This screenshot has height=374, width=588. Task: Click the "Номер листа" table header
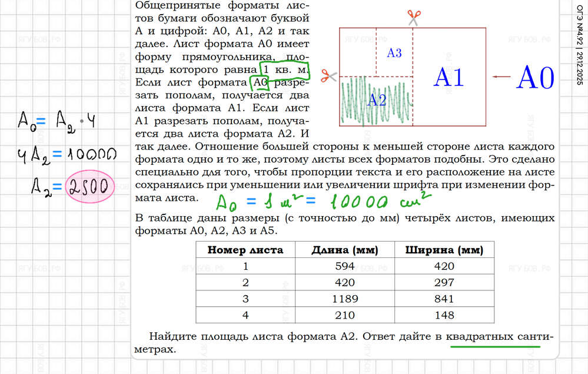[245, 250]
